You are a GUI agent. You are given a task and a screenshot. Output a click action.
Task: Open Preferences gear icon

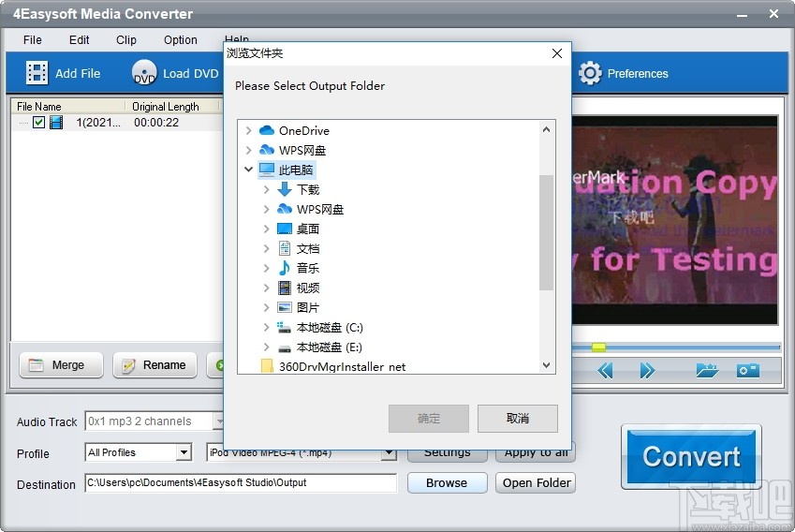click(x=590, y=74)
